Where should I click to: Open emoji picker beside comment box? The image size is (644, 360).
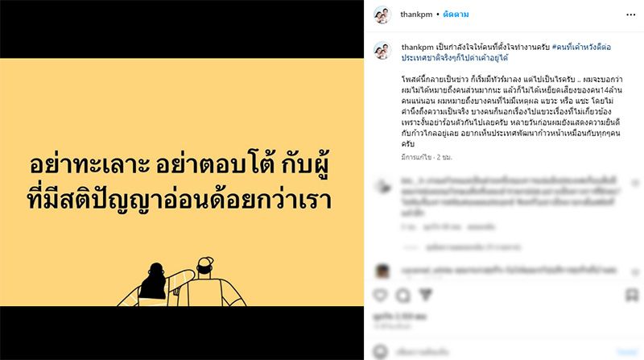click(380, 352)
